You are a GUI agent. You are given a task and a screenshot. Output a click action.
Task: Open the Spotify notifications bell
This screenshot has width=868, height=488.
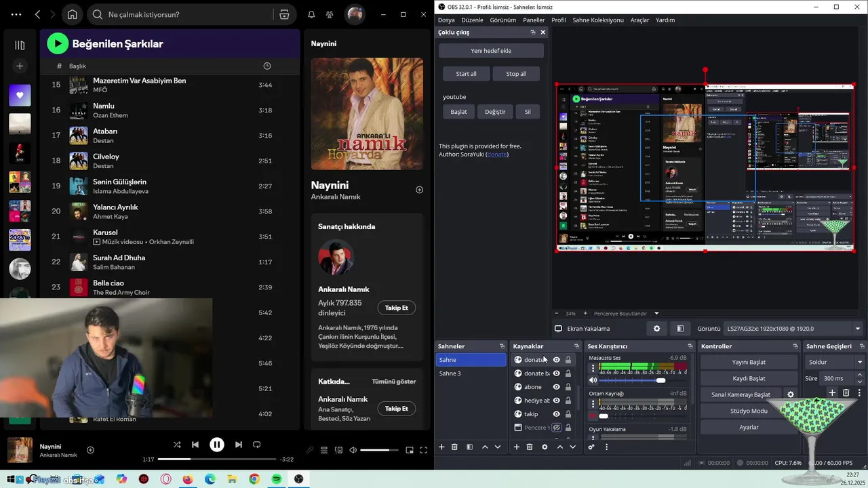(311, 14)
